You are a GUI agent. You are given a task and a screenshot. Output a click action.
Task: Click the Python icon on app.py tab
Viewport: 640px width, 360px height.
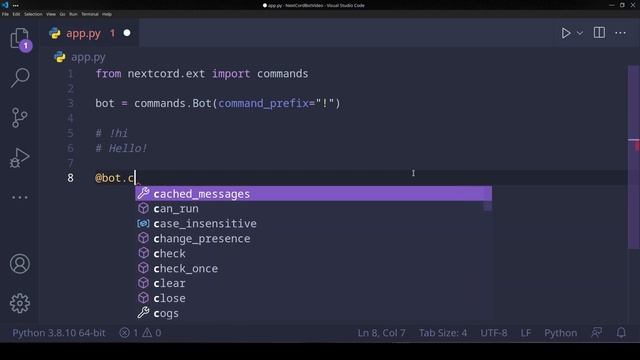point(55,33)
